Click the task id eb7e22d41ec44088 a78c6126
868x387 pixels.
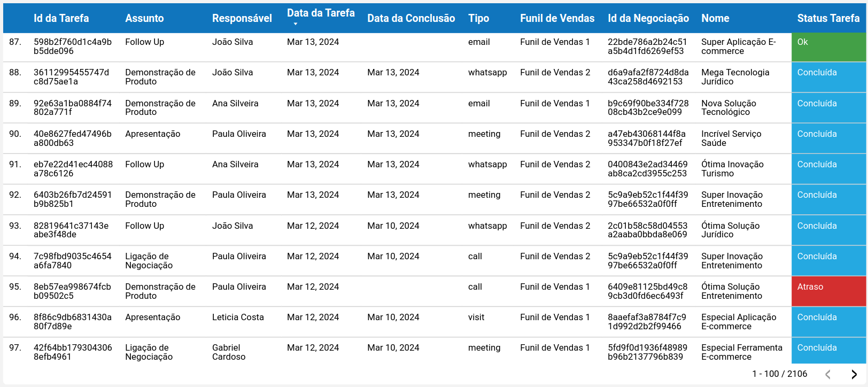tap(73, 169)
